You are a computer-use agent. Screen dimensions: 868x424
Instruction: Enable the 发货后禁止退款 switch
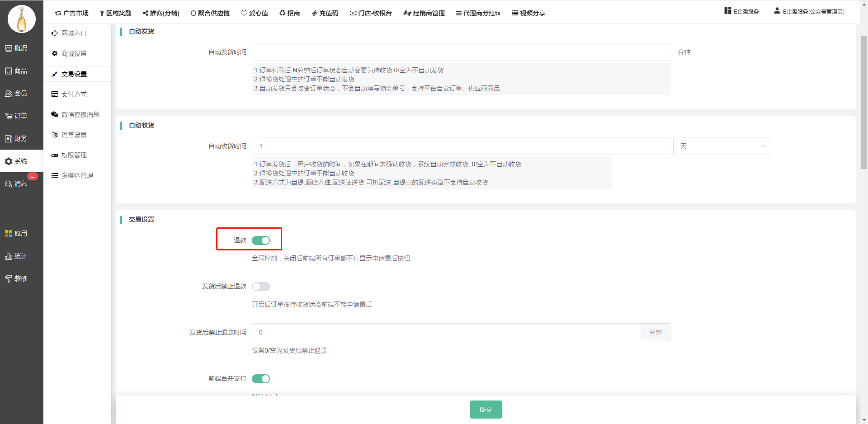pyautogui.click(x=260, y=287)
